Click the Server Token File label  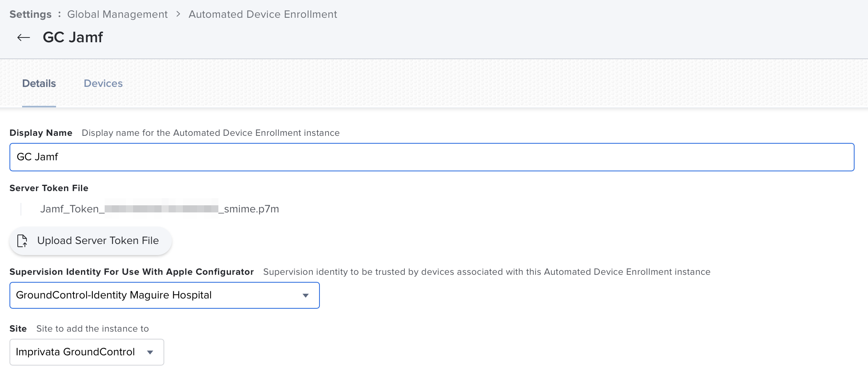click(49, 188)
